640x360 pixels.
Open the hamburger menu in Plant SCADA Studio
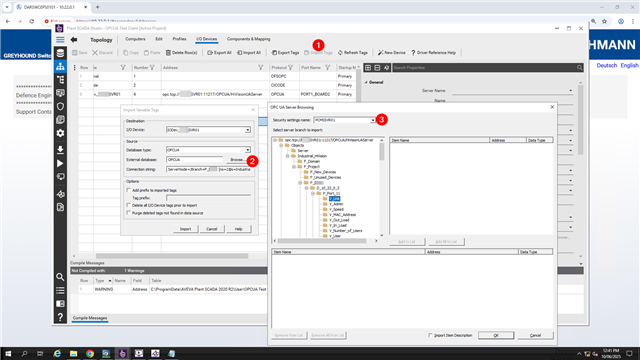pyautogui.click(x=60, y=40)
